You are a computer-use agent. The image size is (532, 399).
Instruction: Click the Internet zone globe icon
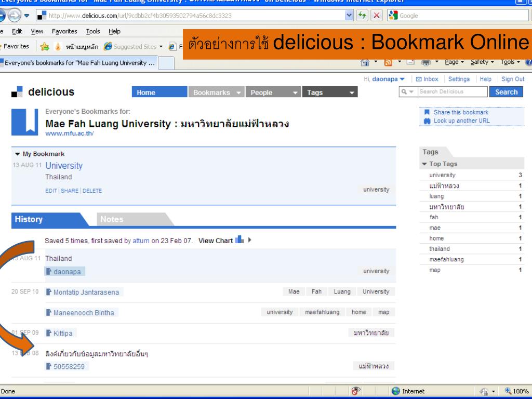pyautogui.click(x=395, y=391)
